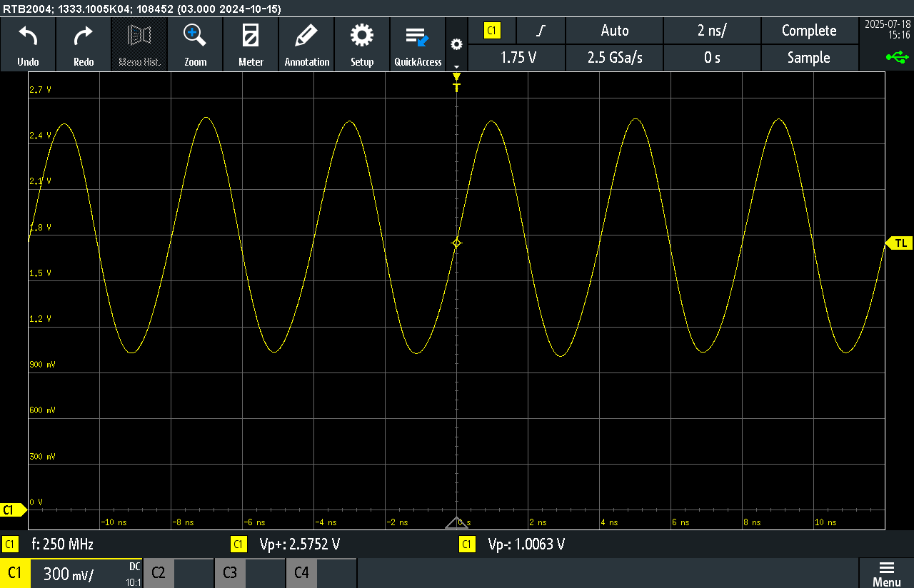Select the TL trigger level marker

tap(899, 243)
